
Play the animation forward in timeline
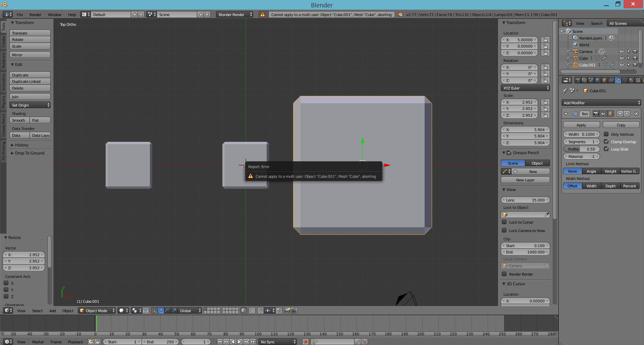pos(239,342)
